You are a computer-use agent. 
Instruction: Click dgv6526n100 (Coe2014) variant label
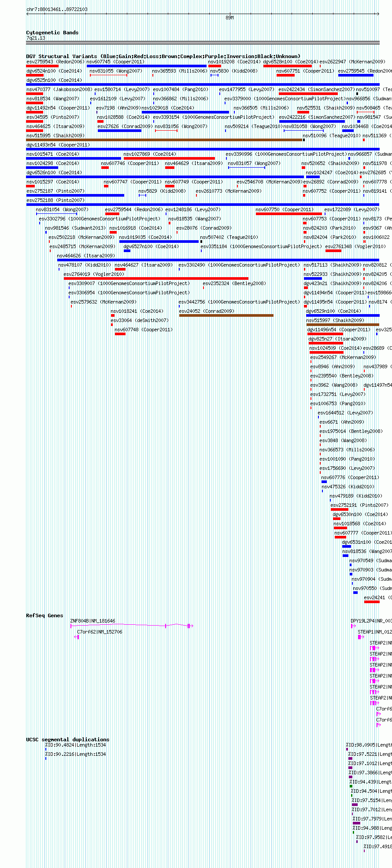coord(54,172)
